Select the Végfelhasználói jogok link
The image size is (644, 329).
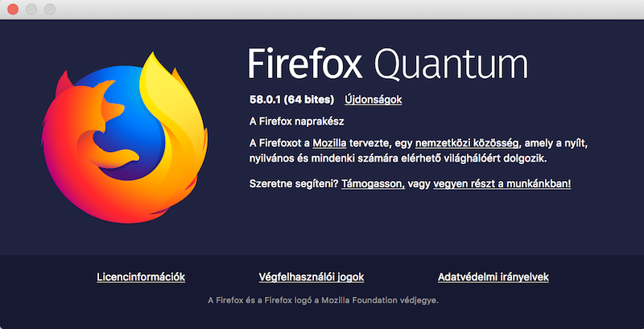coord(311,277)
